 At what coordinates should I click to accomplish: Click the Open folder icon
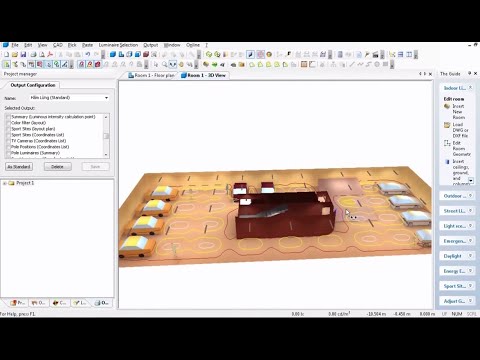(x=15, y=54)
